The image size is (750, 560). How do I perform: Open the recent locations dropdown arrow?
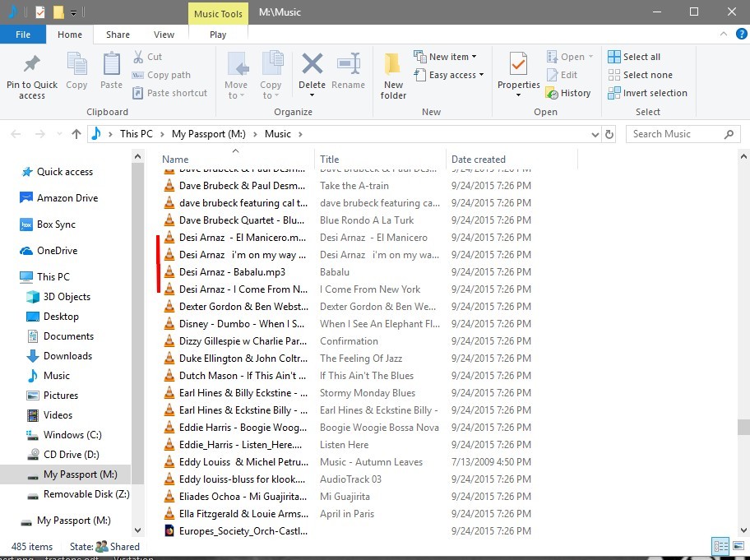coord(59,134)
